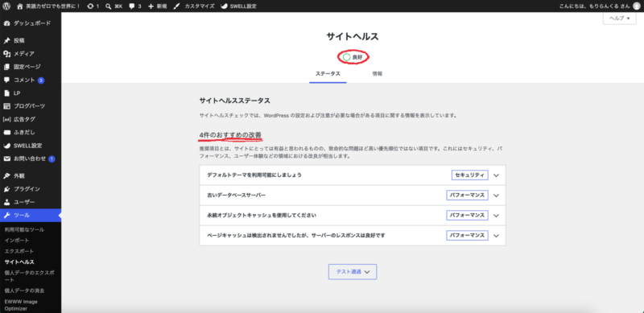Expand 永続オブジェクトキャッシュ item chevron
The width and height of the screenshot is (644, 313).
pos(496,216)
